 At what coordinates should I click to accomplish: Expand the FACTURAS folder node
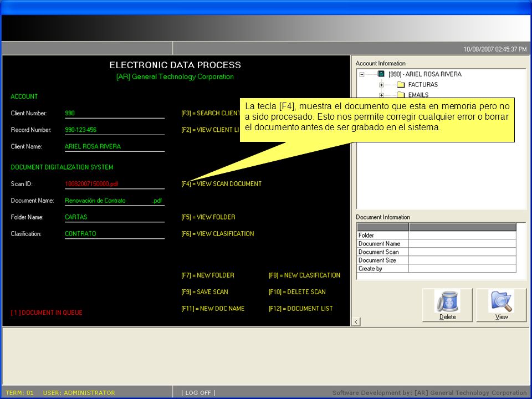381,85
